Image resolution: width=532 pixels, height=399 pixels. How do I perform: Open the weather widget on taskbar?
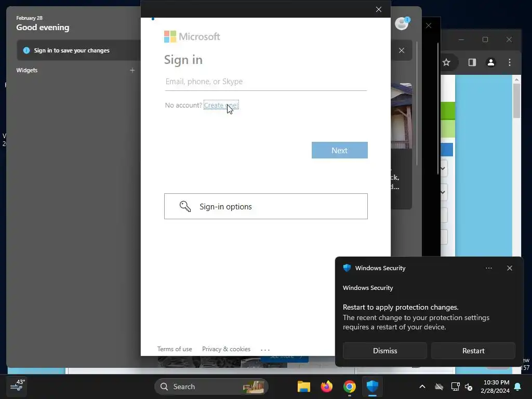tap(17, 386)
